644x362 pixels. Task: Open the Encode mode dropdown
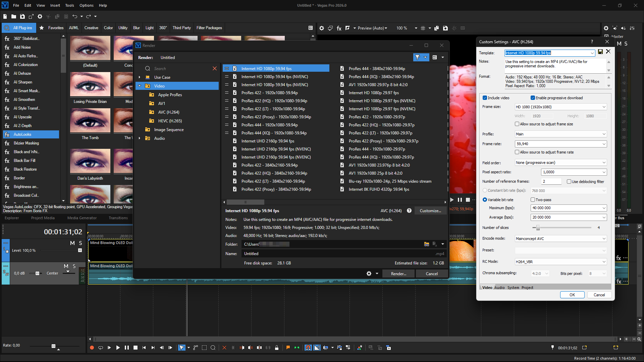point(561,239)
